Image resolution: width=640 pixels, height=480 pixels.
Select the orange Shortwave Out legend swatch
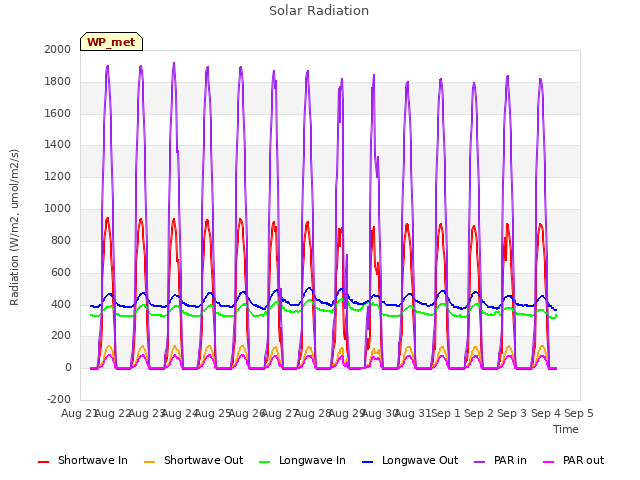tap(149, 462)
